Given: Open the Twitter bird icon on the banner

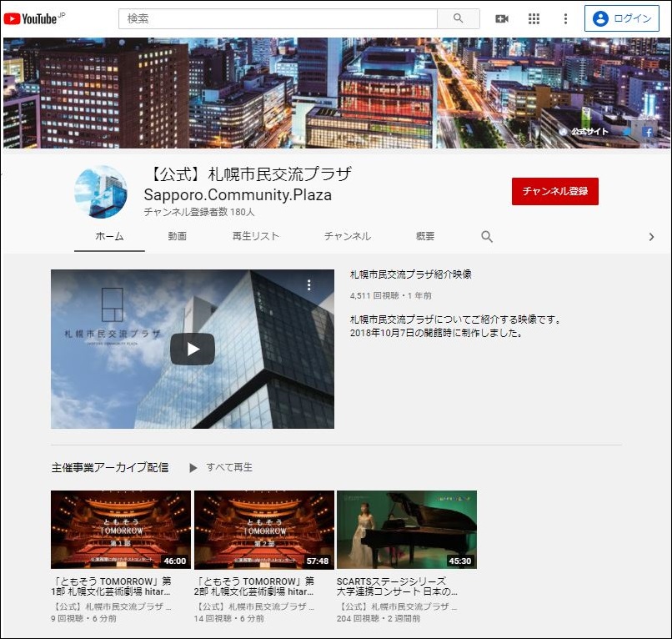Looking at the screenshot, I should pyautogui.click(x=627, y=132).
